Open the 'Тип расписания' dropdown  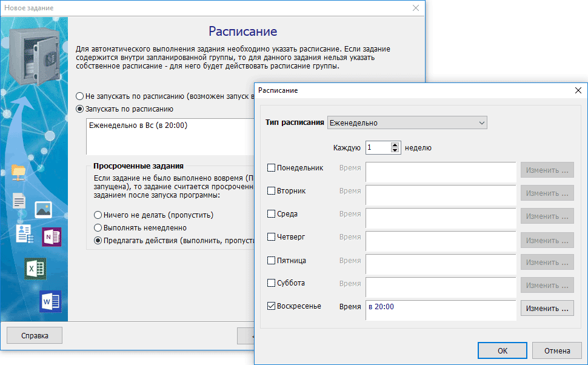407,122
